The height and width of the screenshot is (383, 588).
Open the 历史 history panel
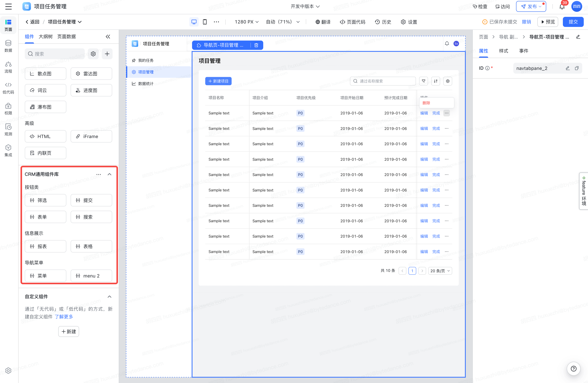pyautogui.click(x=383, y=22)
